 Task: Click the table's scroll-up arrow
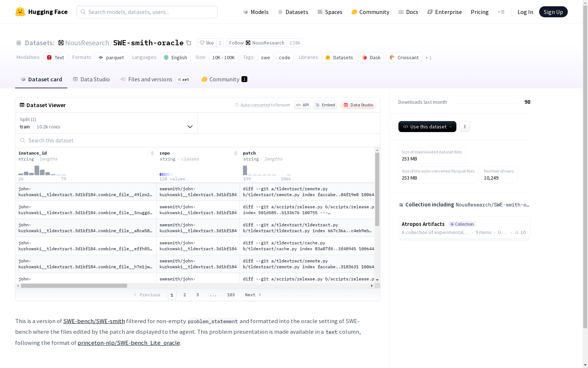point(377,150)
